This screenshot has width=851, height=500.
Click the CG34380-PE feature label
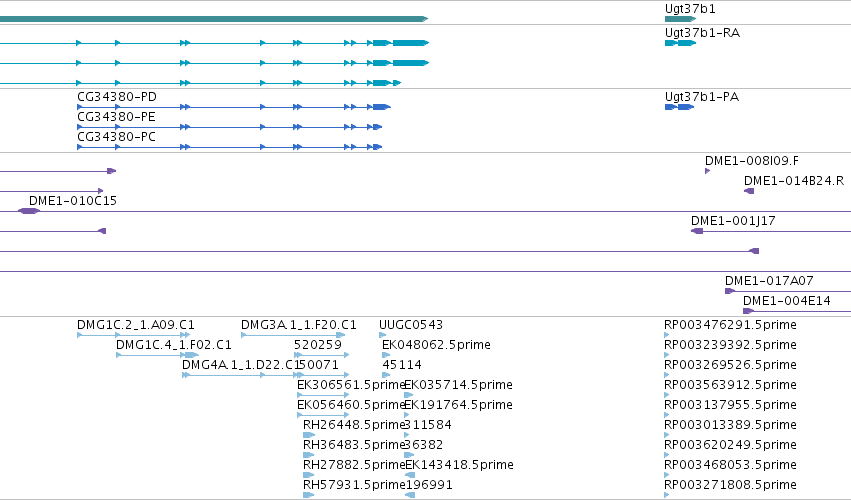[x=116, y=117]
